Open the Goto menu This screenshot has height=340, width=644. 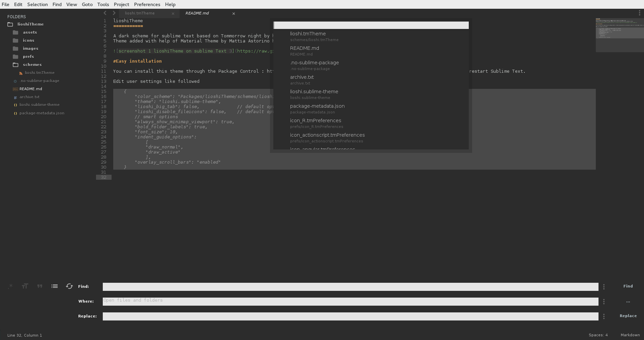[87, 4]
